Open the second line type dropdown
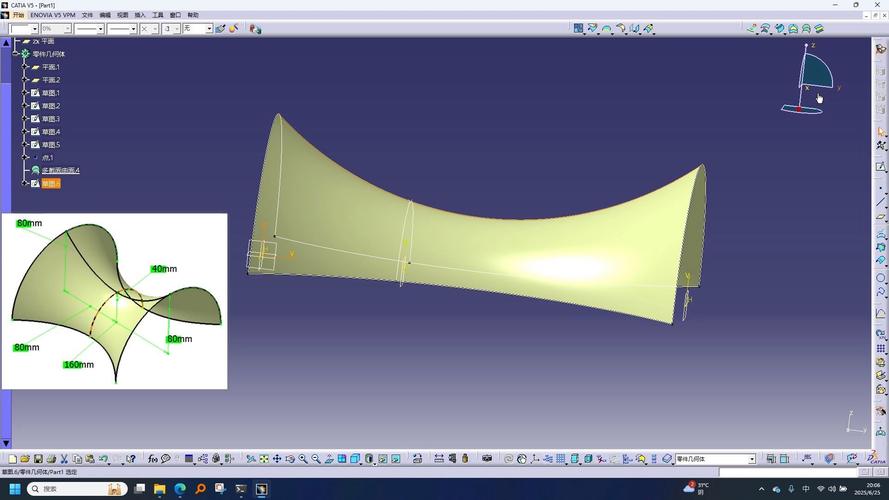The width and height of the screenshot is (889, 500). 133,29
